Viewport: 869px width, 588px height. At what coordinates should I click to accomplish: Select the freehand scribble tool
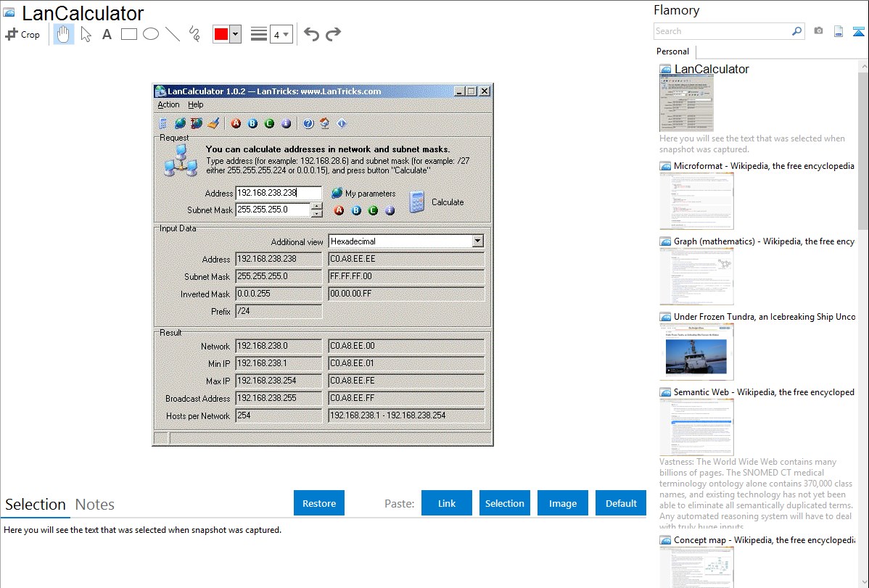[x=194, y=34]
